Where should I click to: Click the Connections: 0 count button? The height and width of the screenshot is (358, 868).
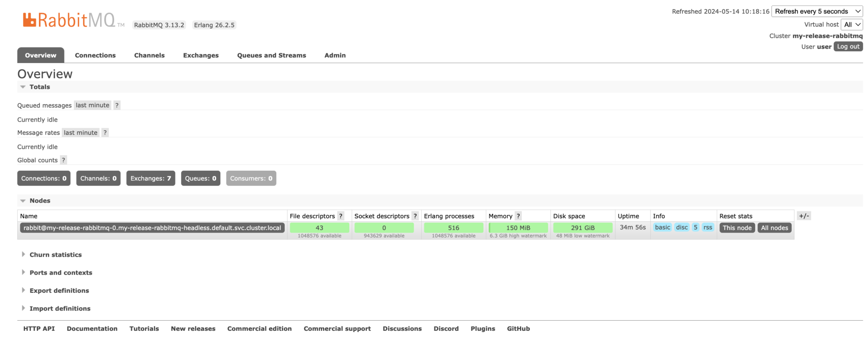click(44, 178)
